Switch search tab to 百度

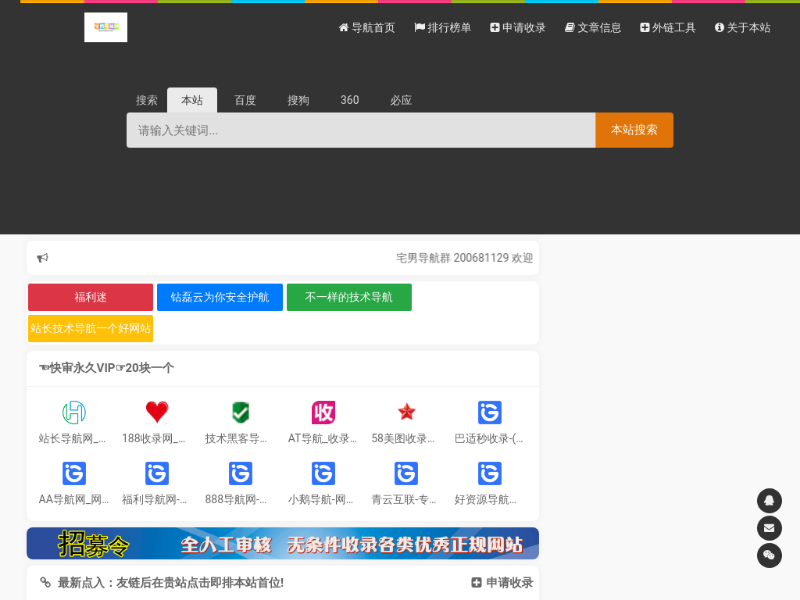coord(245,100)
